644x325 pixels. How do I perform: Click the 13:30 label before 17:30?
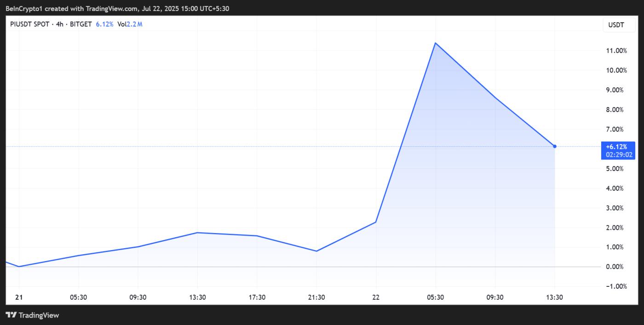coord(197,297)
